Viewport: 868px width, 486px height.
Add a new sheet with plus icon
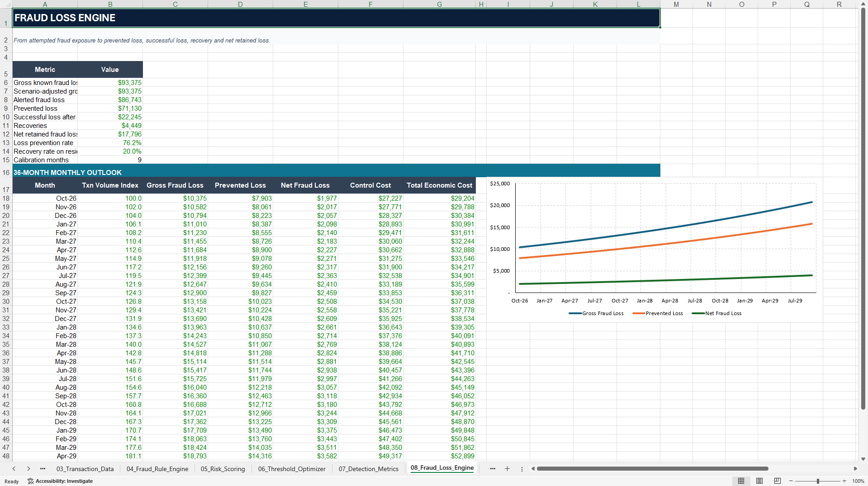[x=507, y=469]
